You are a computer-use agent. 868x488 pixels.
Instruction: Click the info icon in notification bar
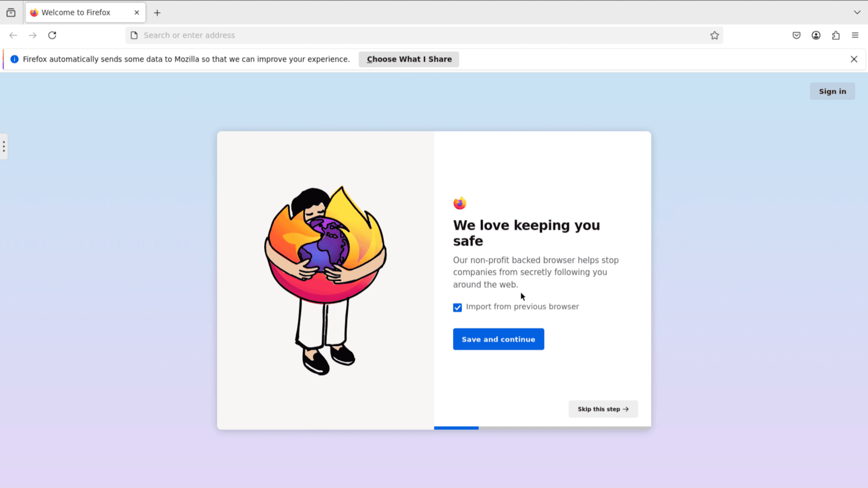coord(14,59)
